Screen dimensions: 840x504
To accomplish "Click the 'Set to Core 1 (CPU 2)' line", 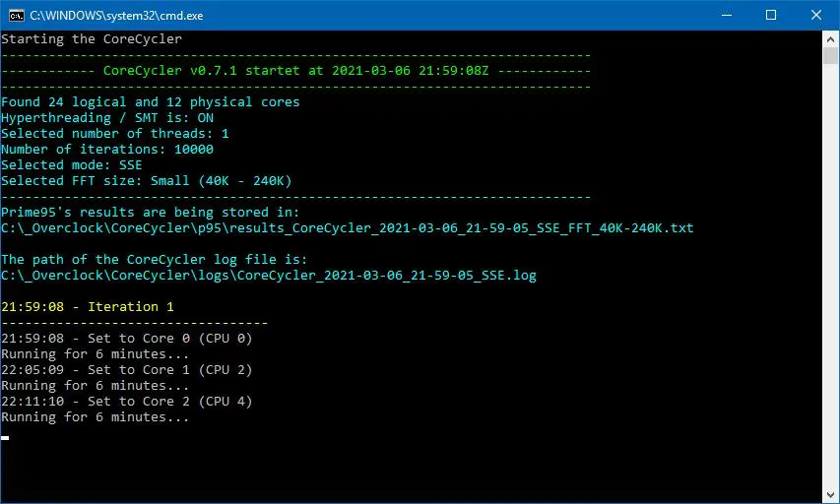I will [x=126, y=370].
